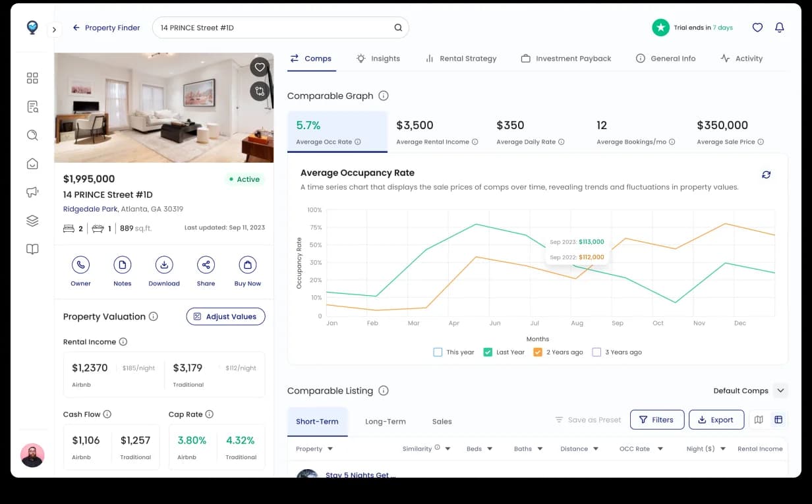Screen dimensions: 812x504
Task: Click the Share icon button
Action: 206,265
